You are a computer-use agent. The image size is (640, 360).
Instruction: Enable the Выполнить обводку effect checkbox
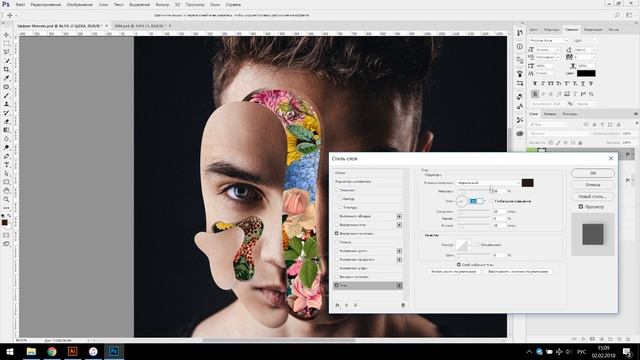[337, 216]
